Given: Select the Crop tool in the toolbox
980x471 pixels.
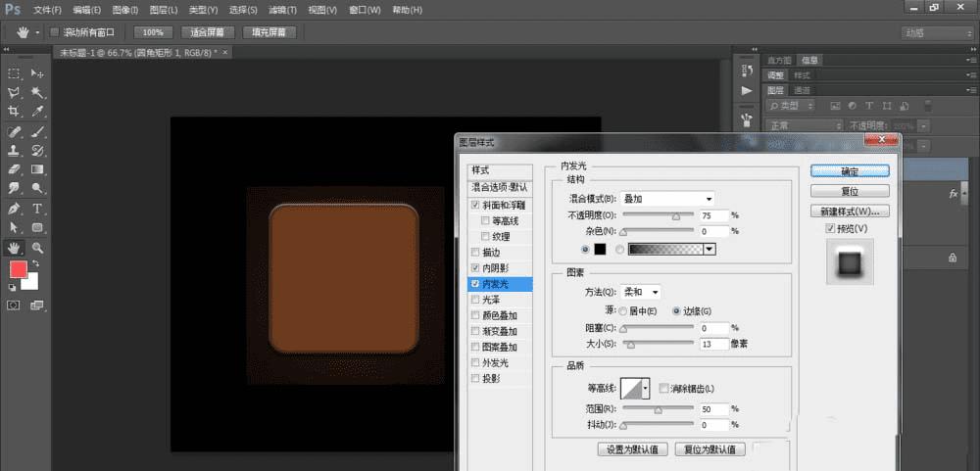Looking at the screenshot, I should coord(15,112).
